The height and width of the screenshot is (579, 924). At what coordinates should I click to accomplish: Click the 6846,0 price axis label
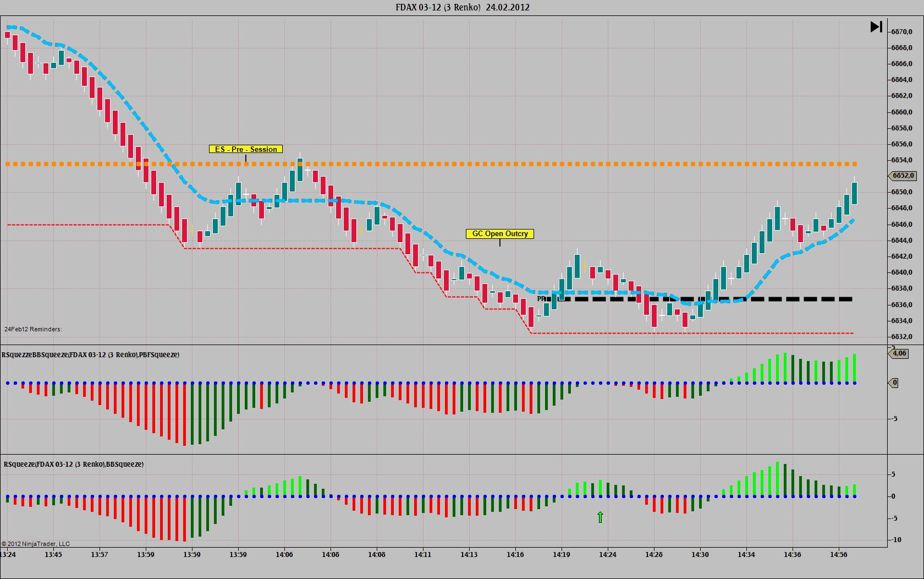click(901, 225)
